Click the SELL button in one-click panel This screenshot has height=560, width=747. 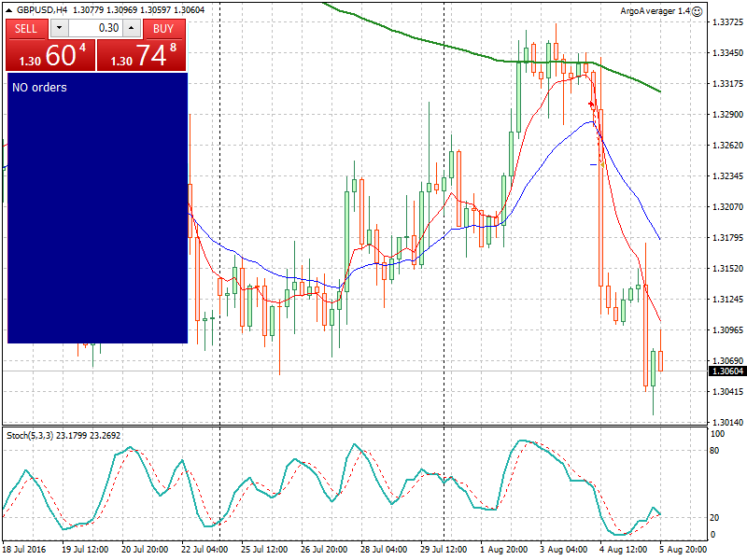26,29
